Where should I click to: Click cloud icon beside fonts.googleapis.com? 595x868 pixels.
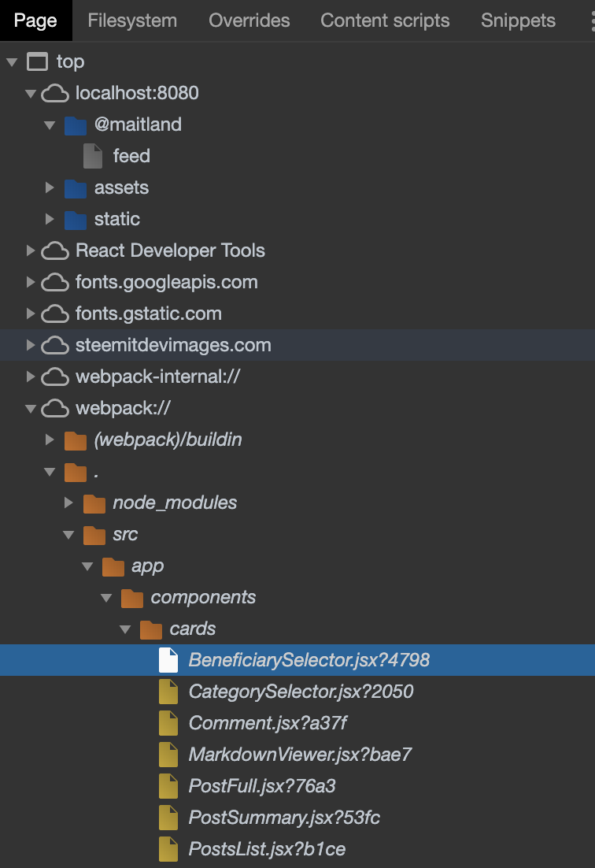55,282
